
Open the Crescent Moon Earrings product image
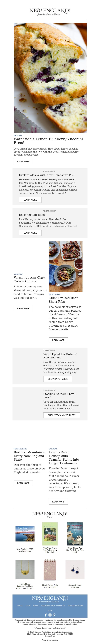[x=75, y=570]
